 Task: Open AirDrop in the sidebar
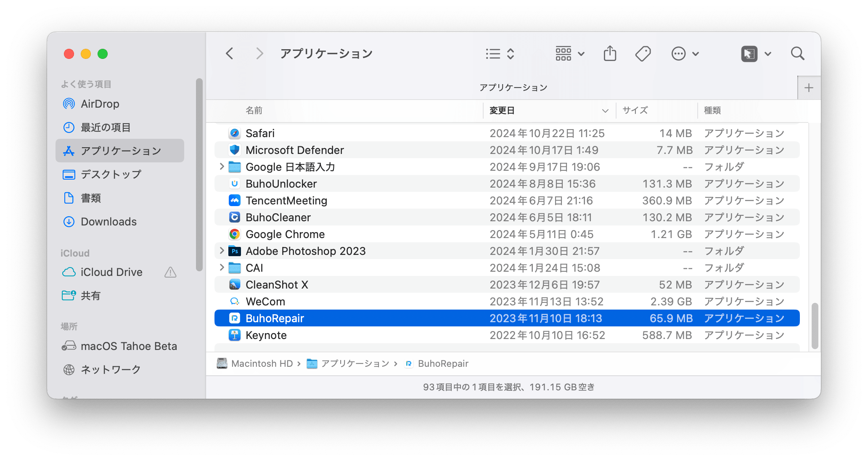pyautogui.click(x=120, y=104)
